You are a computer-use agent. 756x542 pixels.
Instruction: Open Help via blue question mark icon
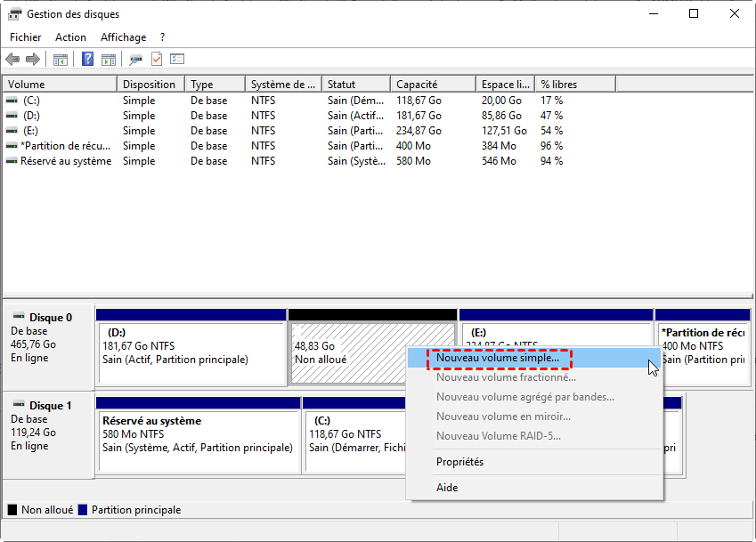(87, 60)
